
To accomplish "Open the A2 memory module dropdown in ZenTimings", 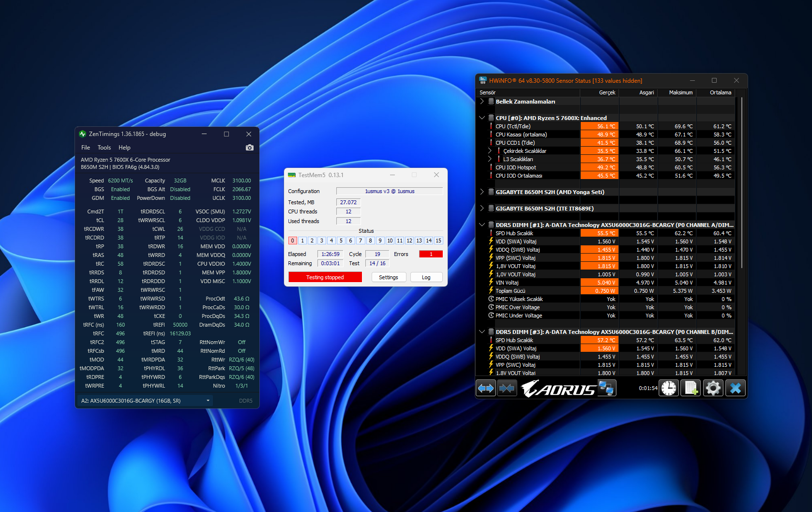I will coord(145,401).
